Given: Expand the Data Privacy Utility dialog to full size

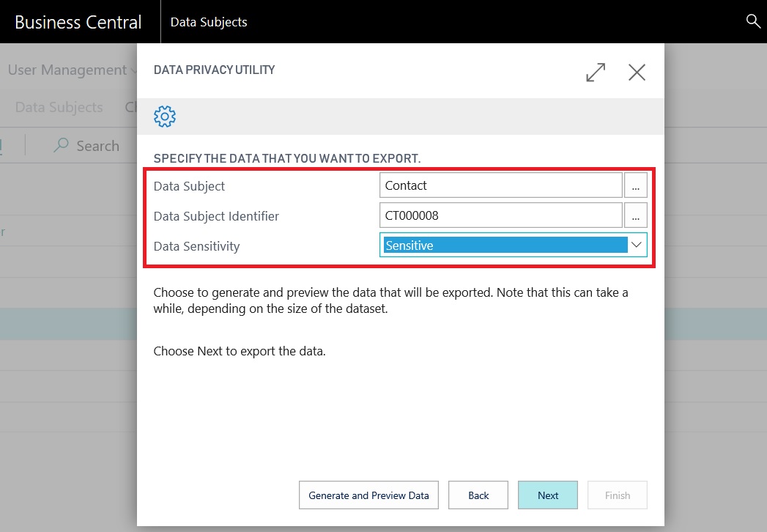Looking at the screenshot, I should click(596, 72).
